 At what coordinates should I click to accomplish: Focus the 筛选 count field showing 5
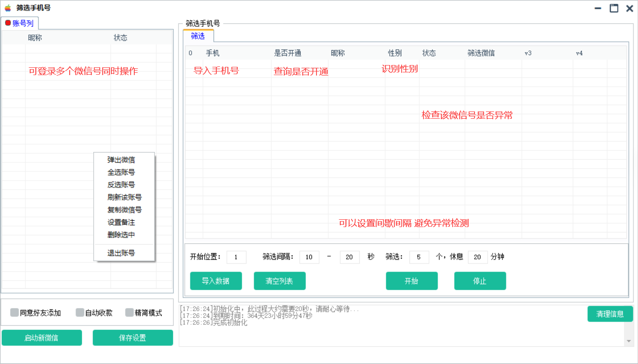pos(419,257)
